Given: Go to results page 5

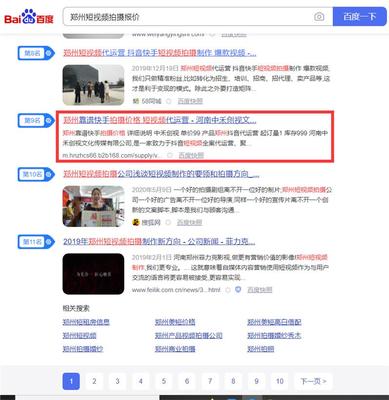Looking at the screenshot, I should point(164,381).
